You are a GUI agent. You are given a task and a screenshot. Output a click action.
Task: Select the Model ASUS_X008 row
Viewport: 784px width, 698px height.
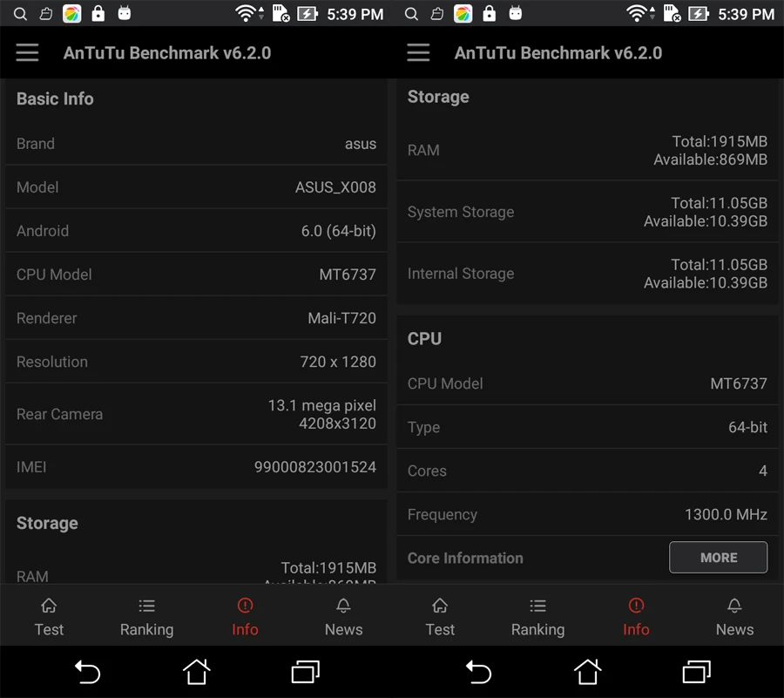(196, 187)
